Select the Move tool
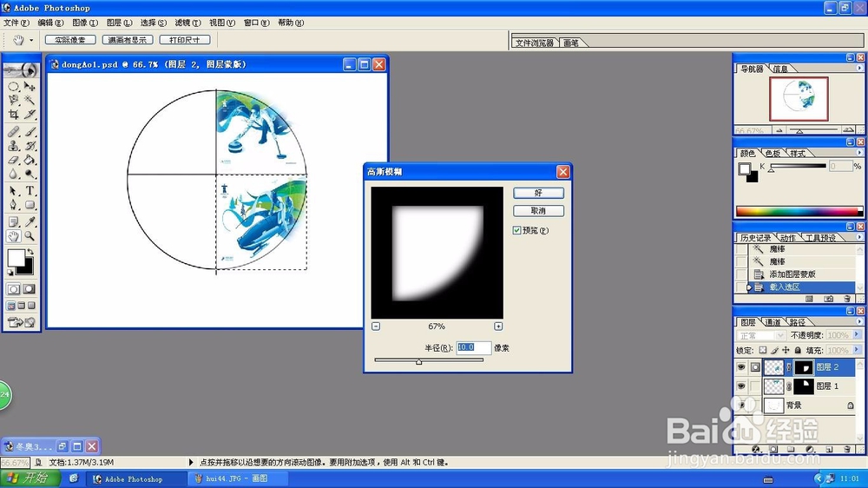The image size is (868, 488). [30, 87]
